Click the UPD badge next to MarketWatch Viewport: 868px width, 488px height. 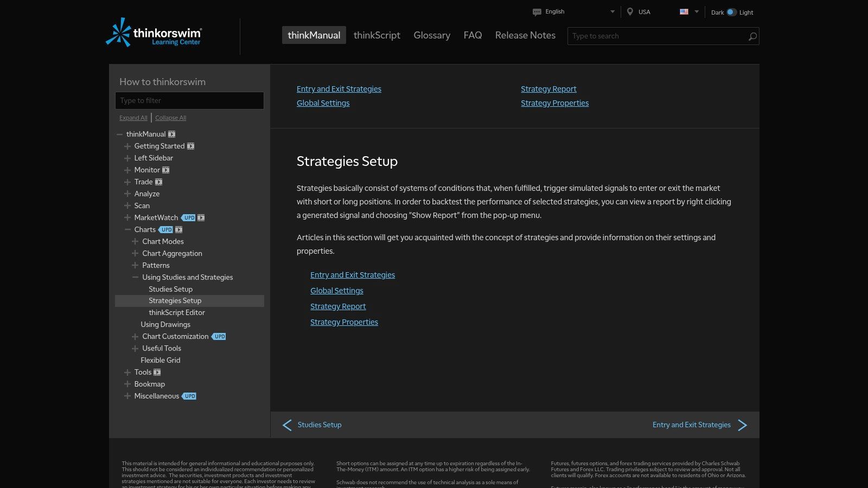(x=188, y=217)
